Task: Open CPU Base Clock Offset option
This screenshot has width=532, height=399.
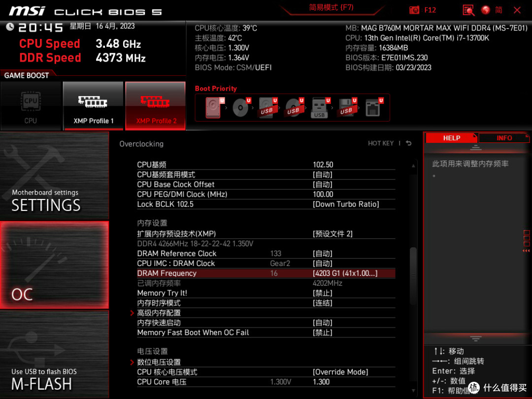Action: (x=266, y=185)
